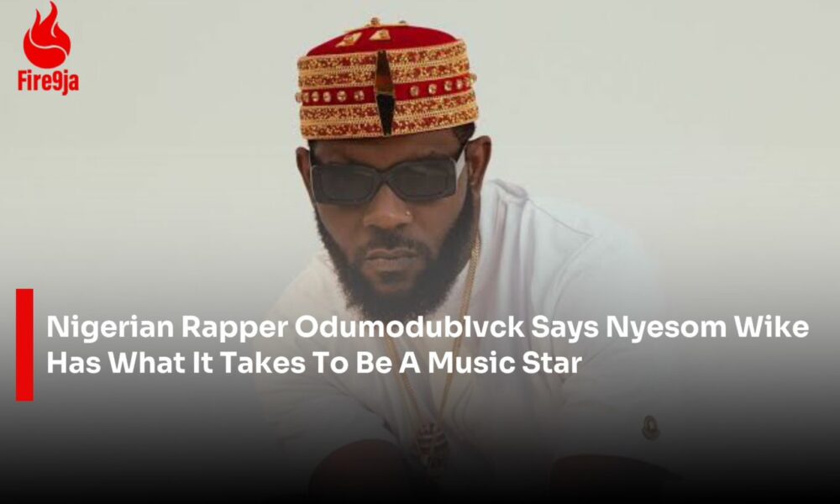Click the gold triangle ornaments on cap top
Screen dimensions: 840x504
coord(365,37)
